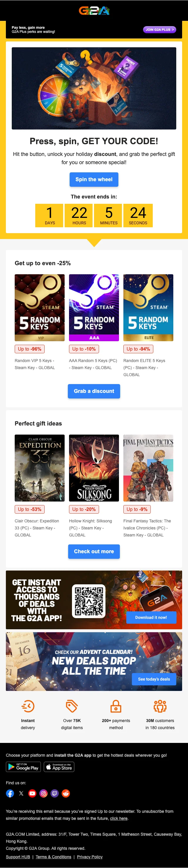This screenshot has width=188, height=868.
Task: Click the Get it on Google Play badge
Action: click(23, 767)
